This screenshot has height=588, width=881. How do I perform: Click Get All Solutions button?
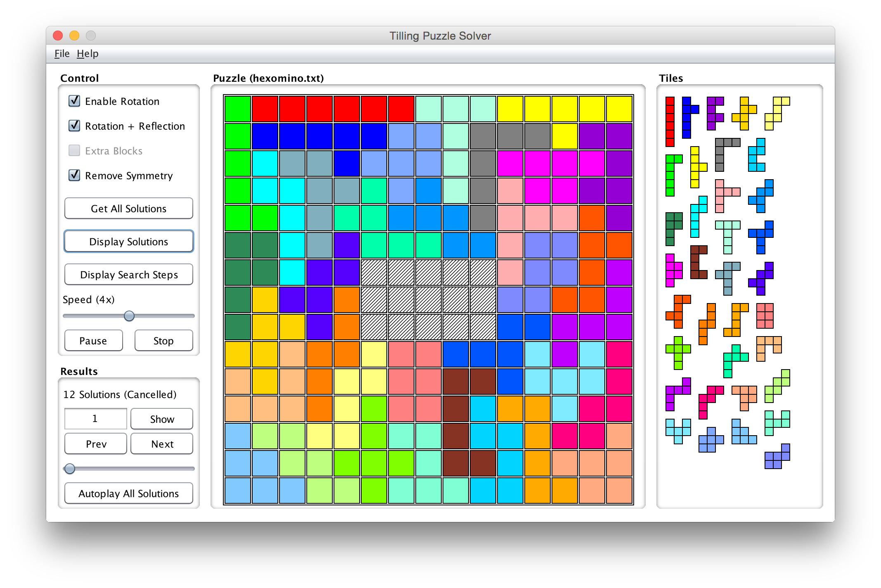click(x=128, y=209)
